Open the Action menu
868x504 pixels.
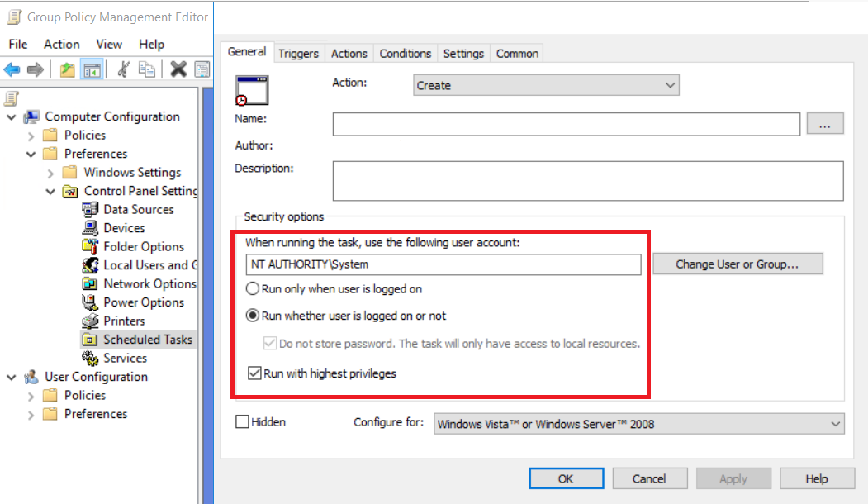point(61,45)
